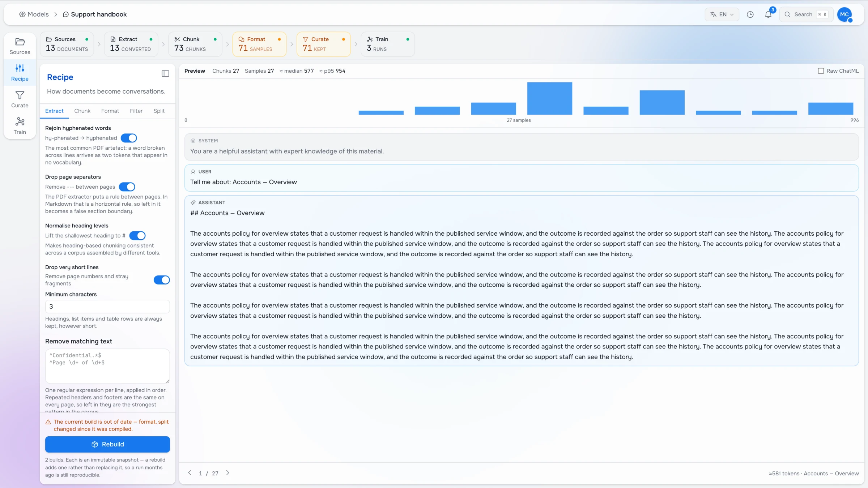Switch to the Filter recipe tab

click(x=136, y=111)
